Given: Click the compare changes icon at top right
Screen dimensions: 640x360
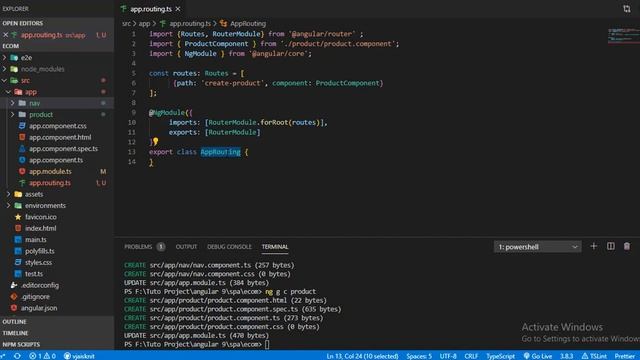Looking at the screenshot, I should point(627,9).
